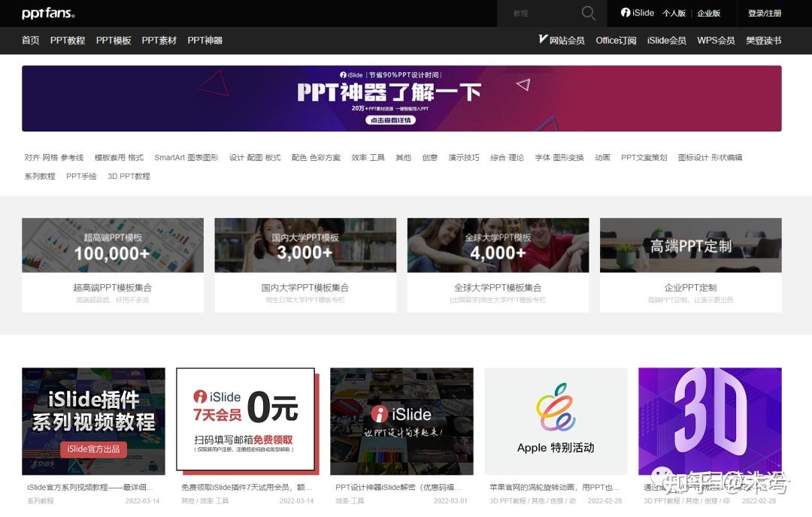Click 全球大学PPT模板集合 title
This screenshot has width=812, height=517.
tap(498, 288)
